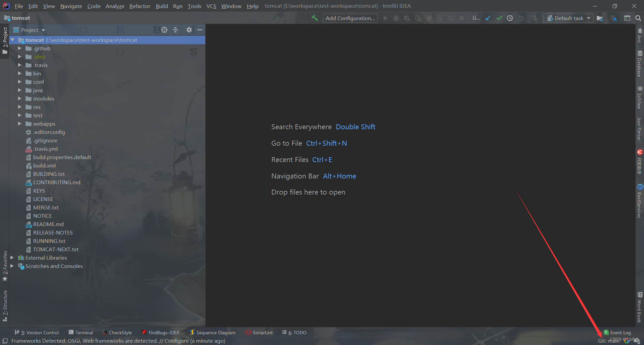Click Frameworks Detected status bar message
644x345 pixels.
(x=118, y=341)
